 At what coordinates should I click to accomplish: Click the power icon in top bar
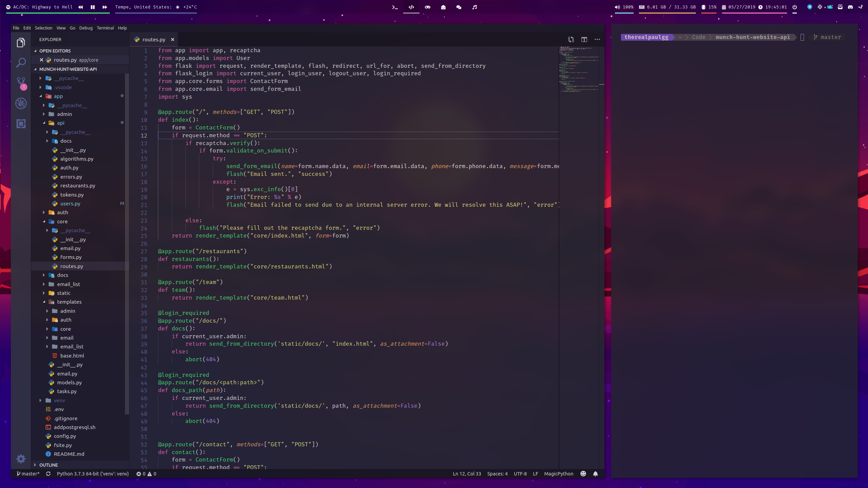tap(794, 7)
